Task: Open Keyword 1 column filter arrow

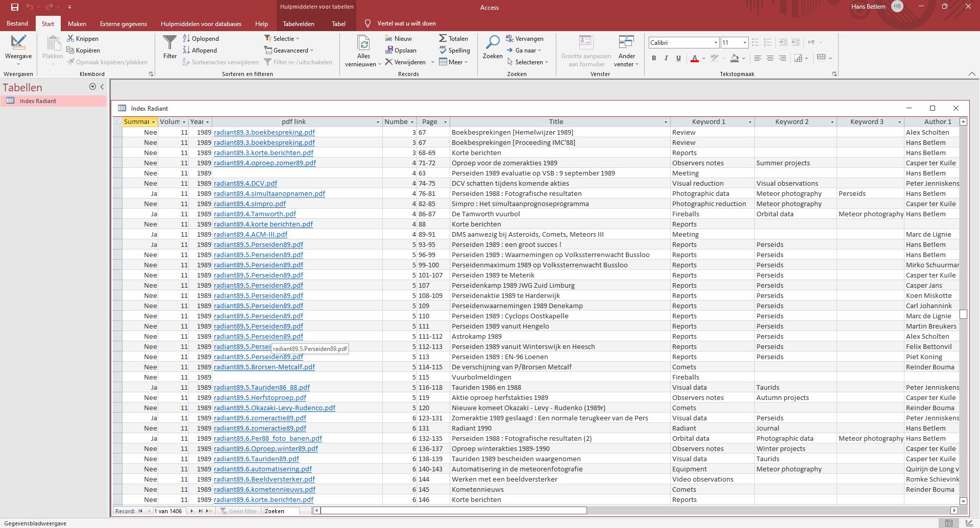Action: 750,122
